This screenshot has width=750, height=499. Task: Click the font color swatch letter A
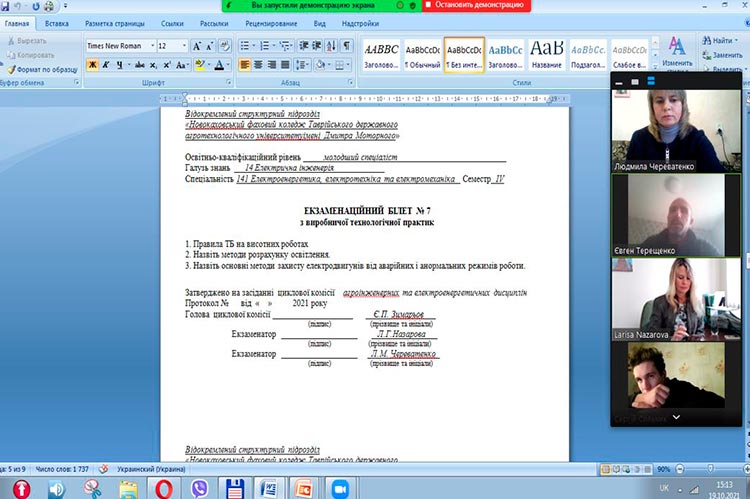(x=220, y=65)
